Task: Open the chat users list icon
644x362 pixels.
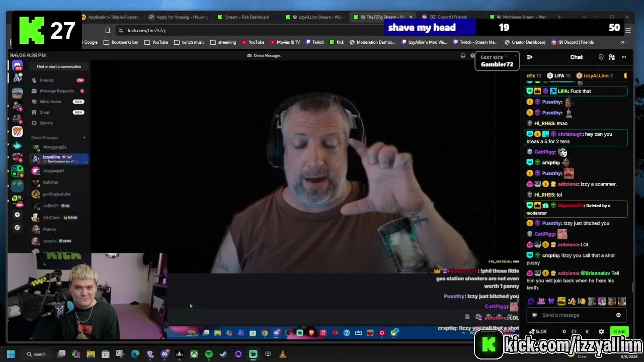Action: click(x=612, y=57)
